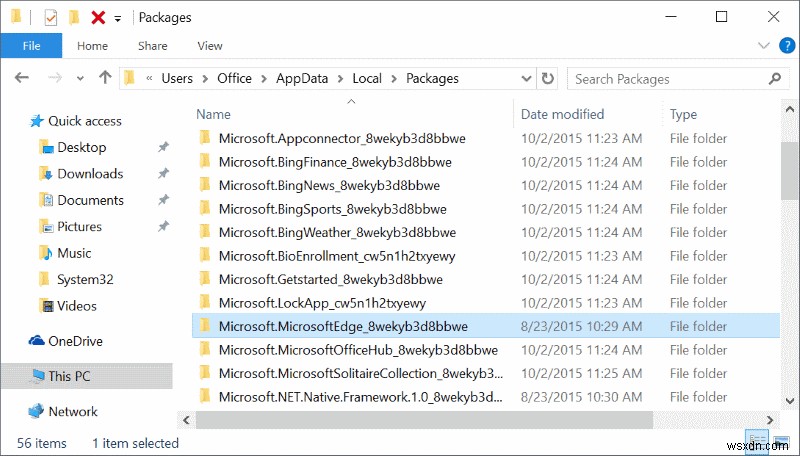This screenshot has width=800, height=456.
Task: Select Microsoft.MicrosoftOfficeHub_8wekyb3d8bbwe folder
Action: (x=358, y=350)
